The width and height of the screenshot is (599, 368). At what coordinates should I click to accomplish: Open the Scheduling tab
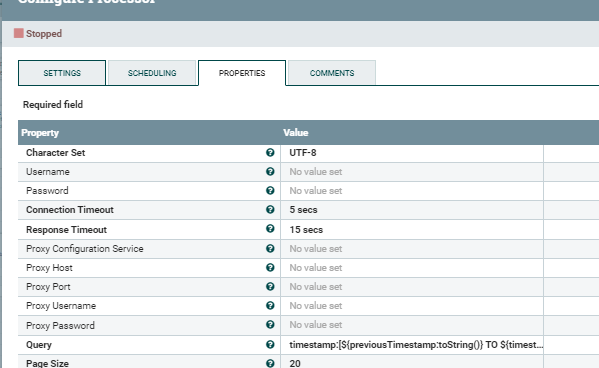point(152,73)
